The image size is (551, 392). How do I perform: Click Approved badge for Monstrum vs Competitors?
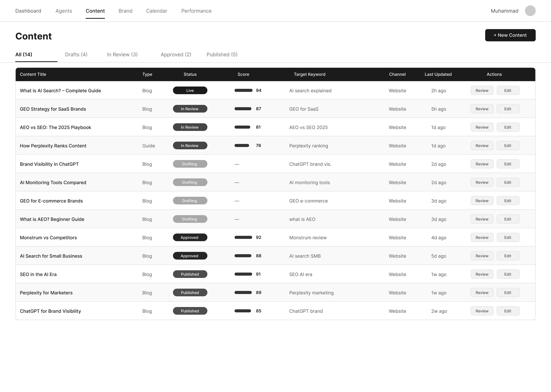click(190, 237)
